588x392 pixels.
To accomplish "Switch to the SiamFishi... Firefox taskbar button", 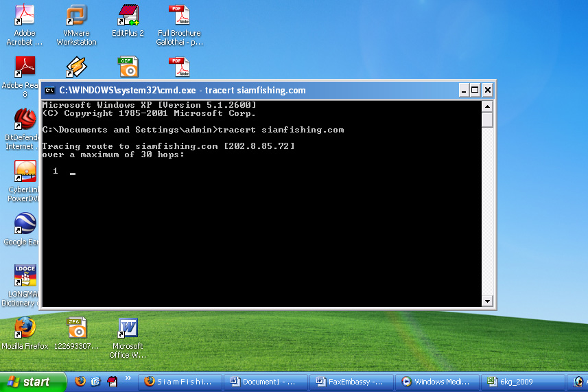I will click(x=180, y=382).
